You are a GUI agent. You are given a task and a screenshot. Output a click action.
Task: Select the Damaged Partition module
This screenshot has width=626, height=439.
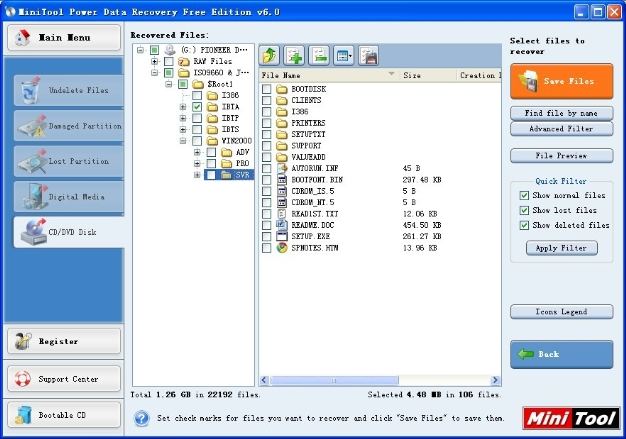tap(69, 126)
